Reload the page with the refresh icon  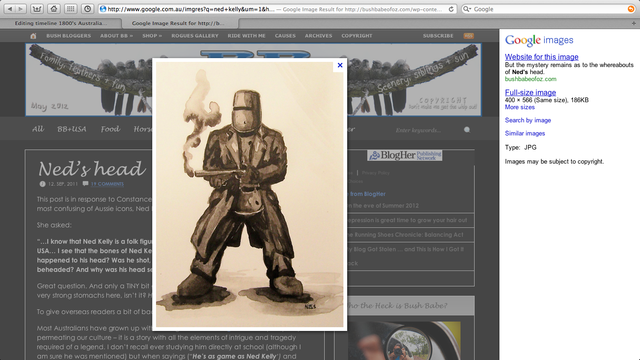(x=451, y=9)
